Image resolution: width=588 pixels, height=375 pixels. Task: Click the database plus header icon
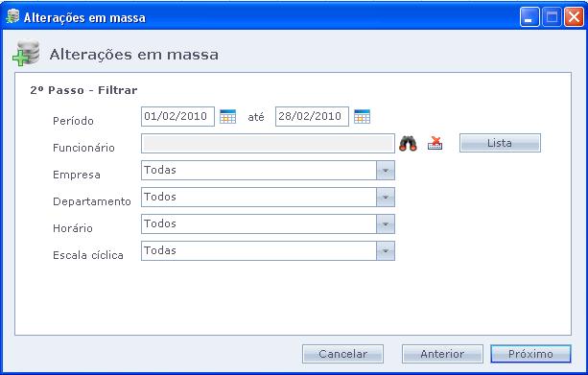click(x=26, y=54)
